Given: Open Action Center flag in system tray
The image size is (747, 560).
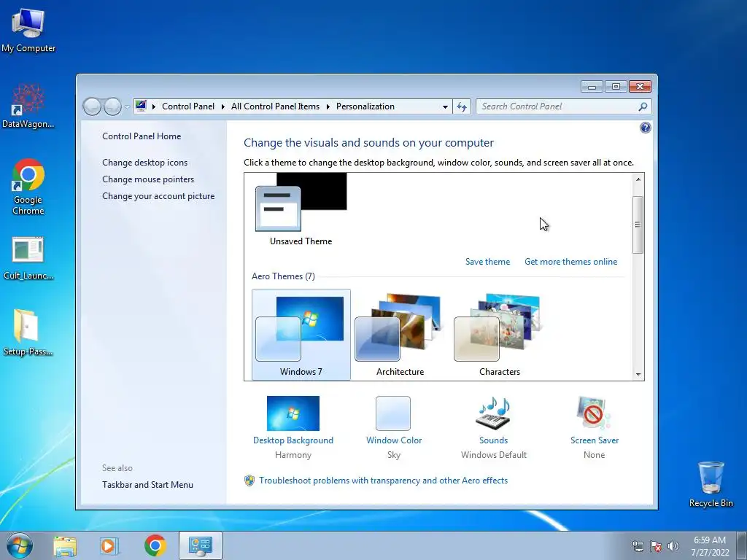Looking at the screenshot, I should [656, 546].
